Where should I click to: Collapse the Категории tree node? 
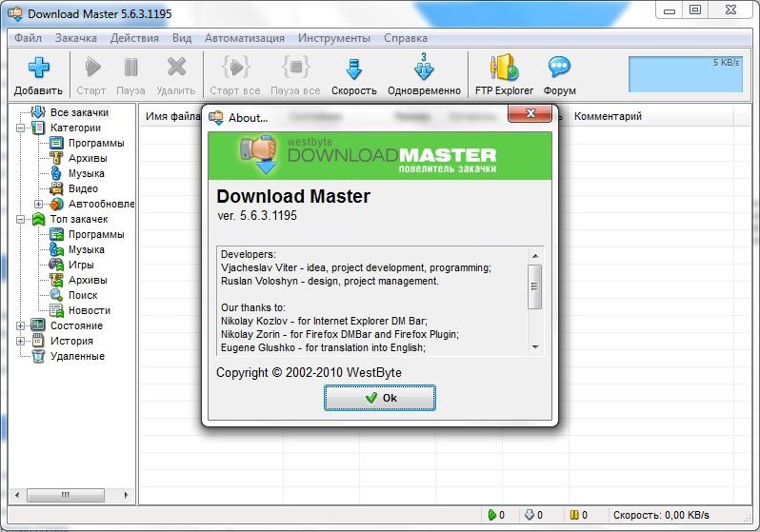[x=20, y=128]
